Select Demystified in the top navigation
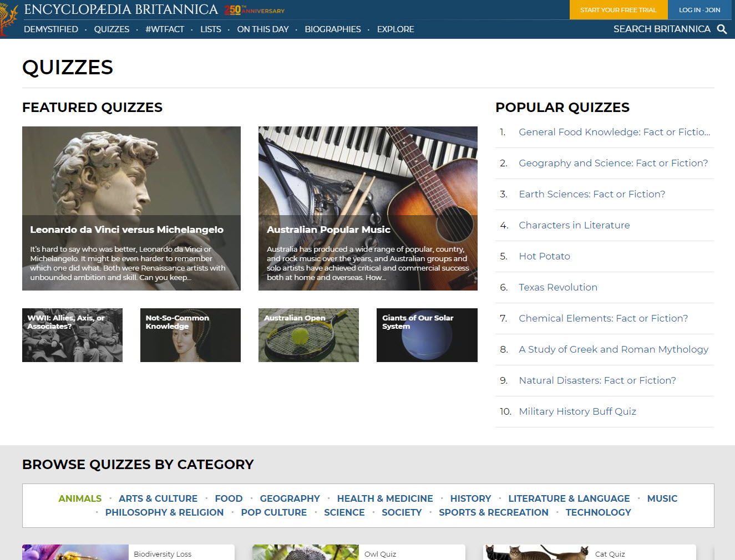 pos(51,29)
